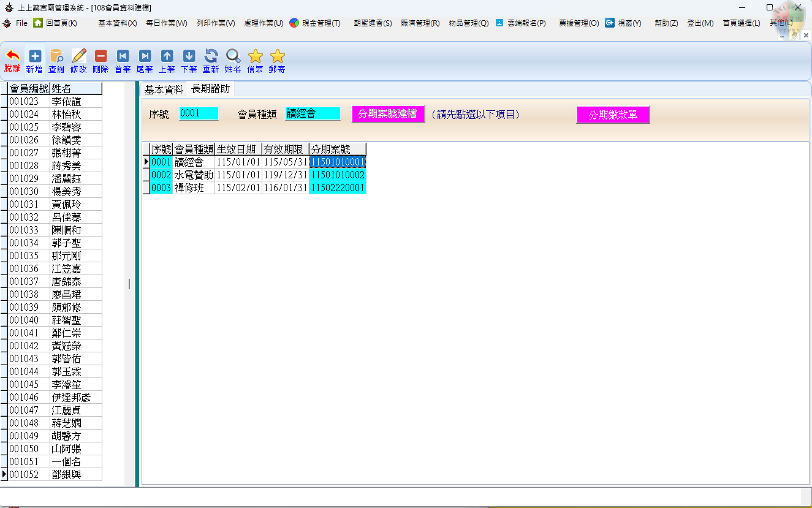The image size is (812, 508).
Task: Click the 新增 add record icon
Action: 34,56
